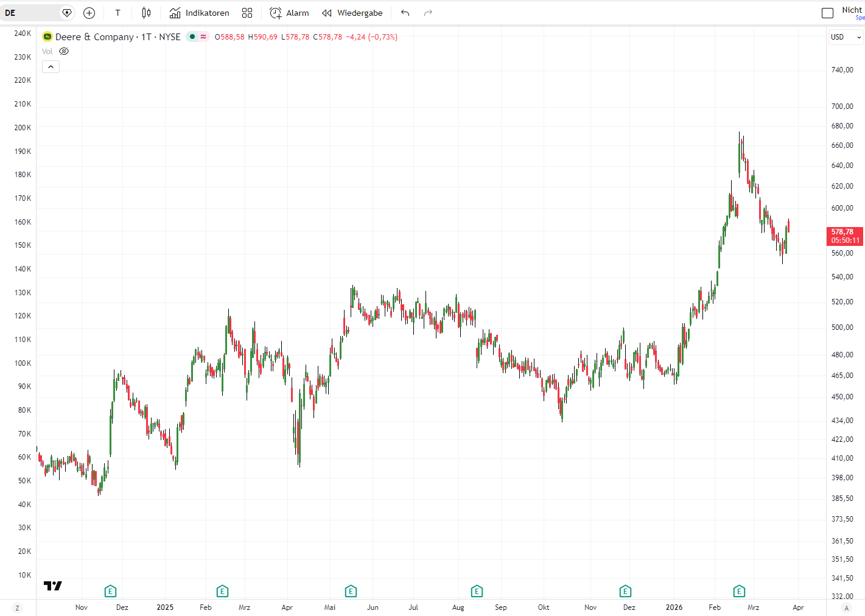This screenshot has width=865, height=616.
Task: Click the current price label 578,78 on axis
Action: click(x=845, y=236)
